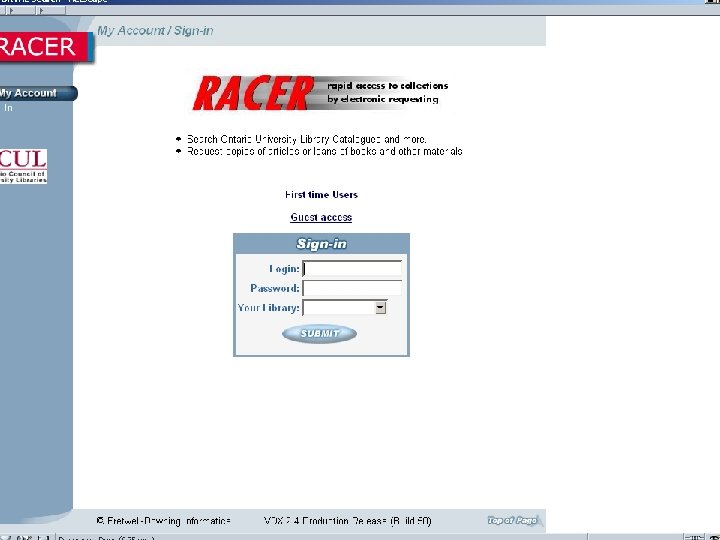This screenshot has height=540, width=720.
Task: Select the In item under My Account
Action: [x=8, y=108]
